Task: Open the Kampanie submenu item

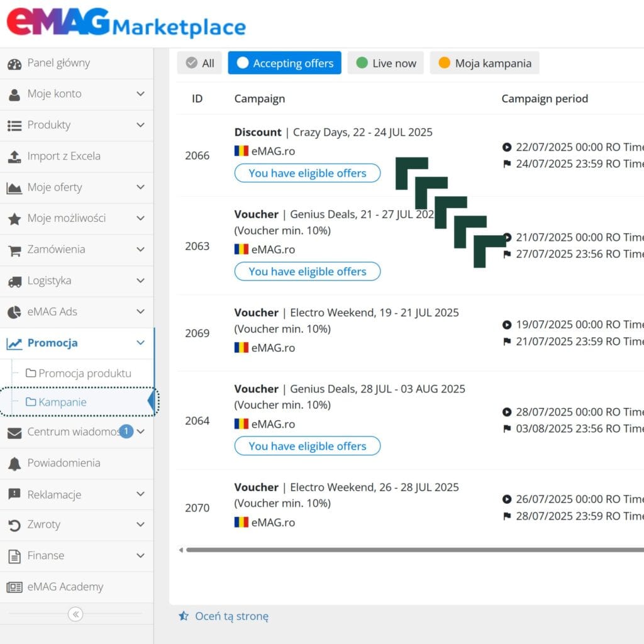Action: pyautogui.click(x=77, y=402)
